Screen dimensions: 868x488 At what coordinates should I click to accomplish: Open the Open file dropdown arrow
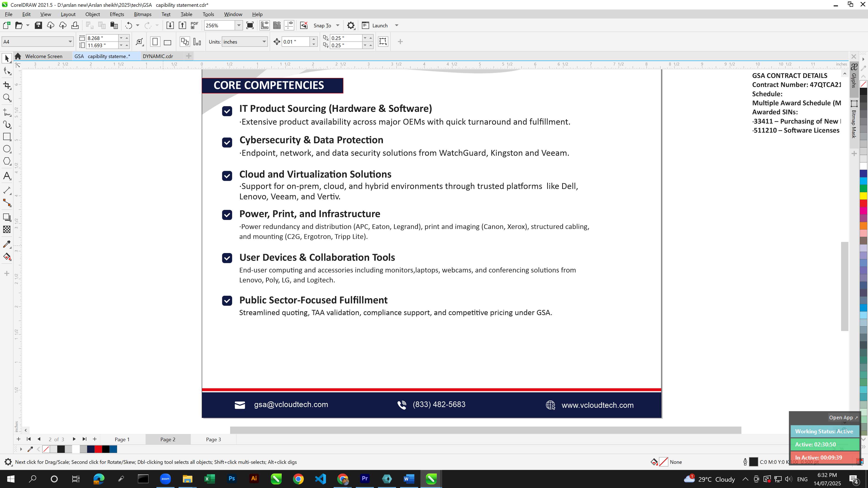point(28,26)
